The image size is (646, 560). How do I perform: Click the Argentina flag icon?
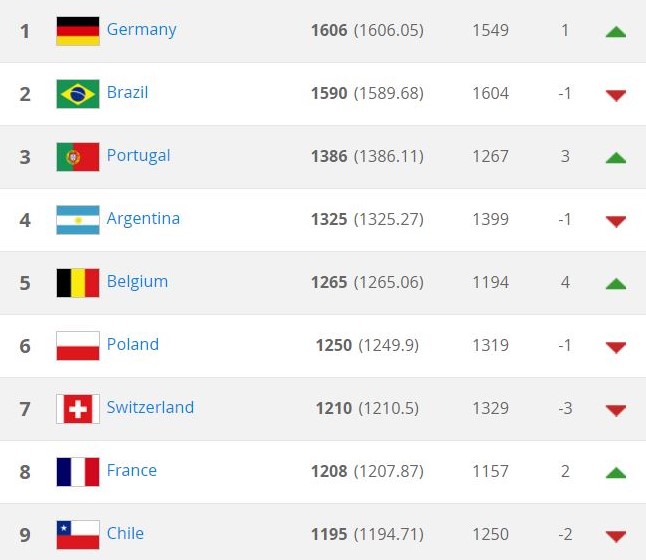click(78, 220)
